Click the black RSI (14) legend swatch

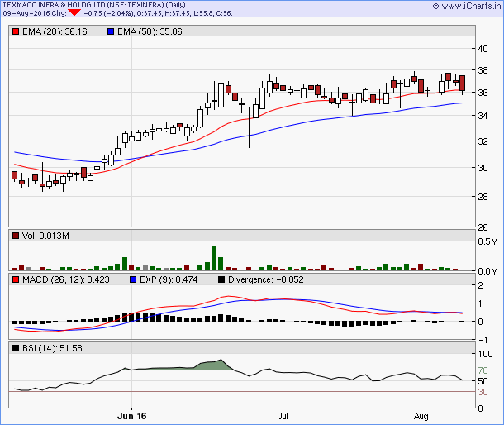coord(16,348)
